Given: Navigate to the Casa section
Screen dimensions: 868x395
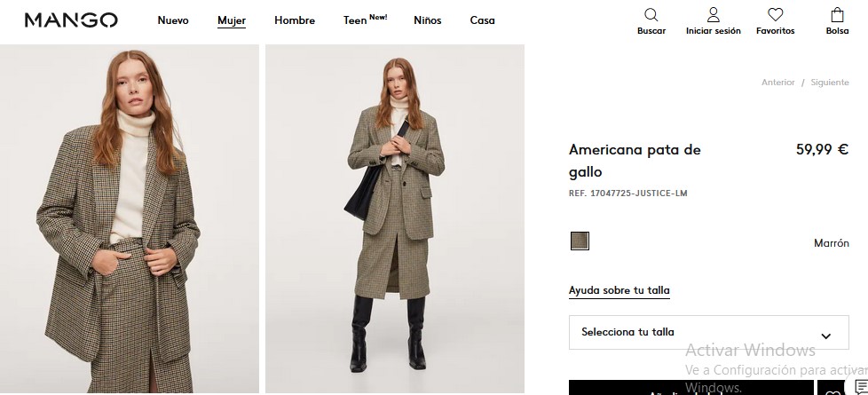Looking at the screenshot, I should tap(482, 20).
